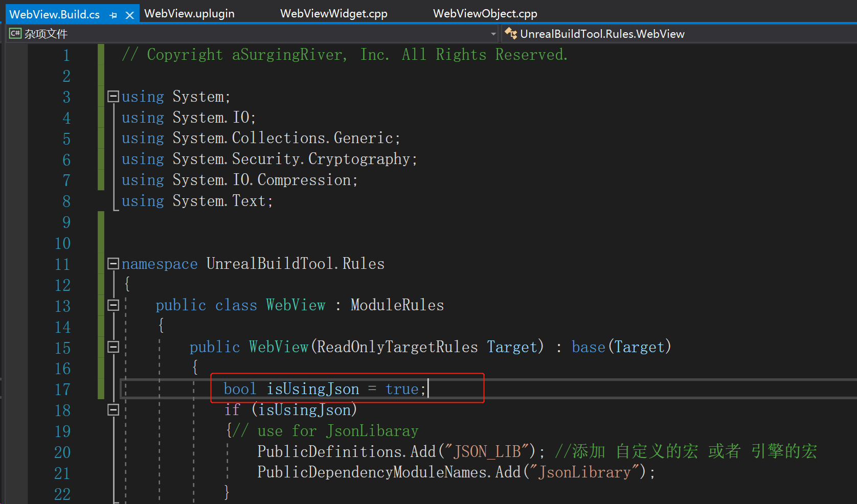Click line number 10 in the gutter
857x504 pixels.
pyautogui.click(x=62, y=243)
